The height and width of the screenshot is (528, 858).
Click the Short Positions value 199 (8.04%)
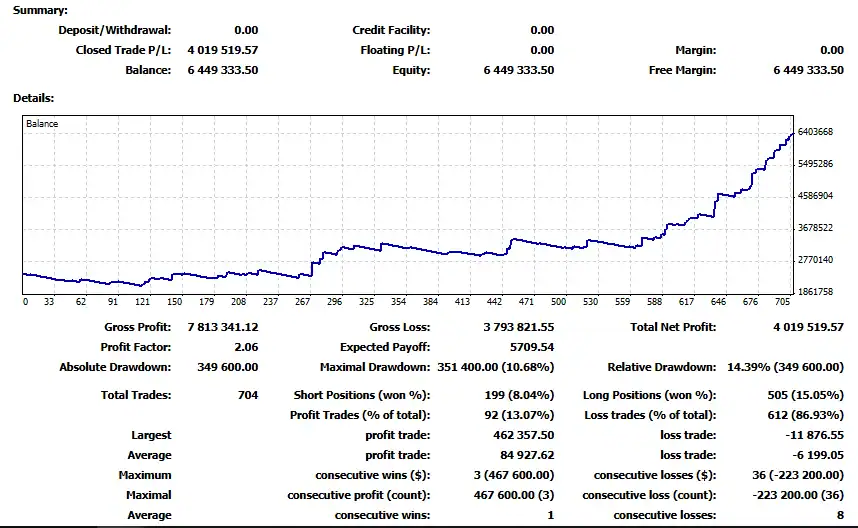coord(519,395)
